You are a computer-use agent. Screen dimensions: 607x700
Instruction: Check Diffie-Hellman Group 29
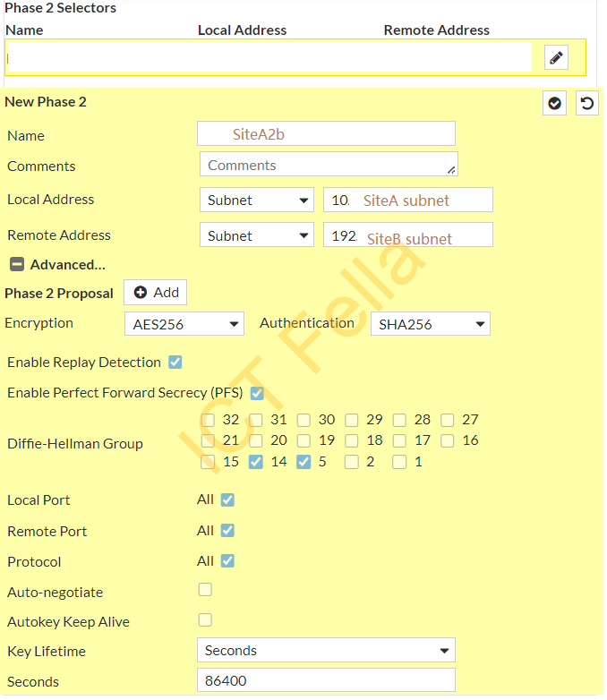coord(352,420)
